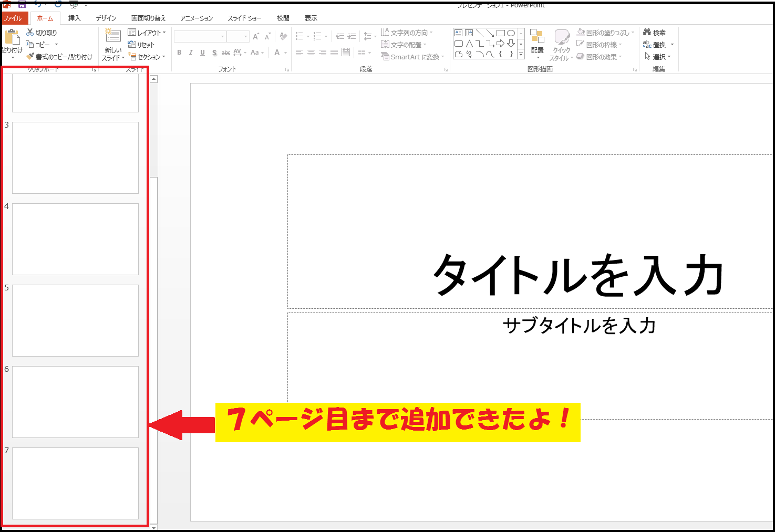Viewport: 775px width, 532px height.
Task: Switch to the Transitions (画面切り替え) tab
Action: 148,18
